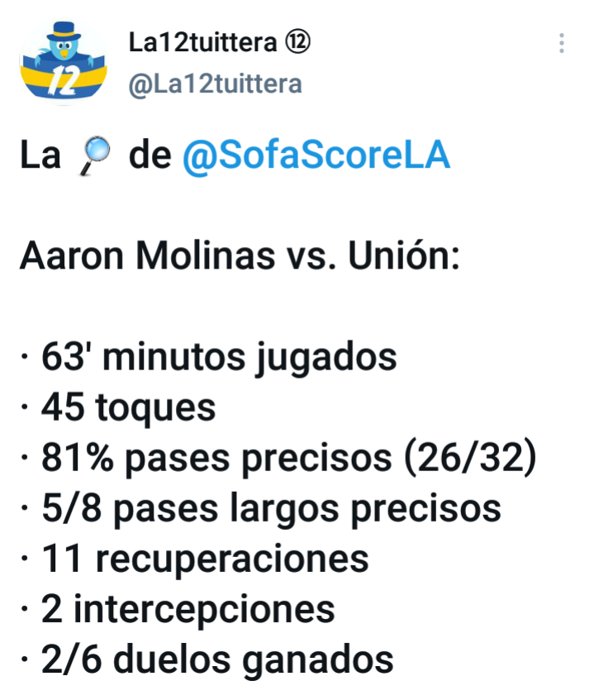Select the '63' minutos jugados' line

pyautogui.click(x=209, y=358)
